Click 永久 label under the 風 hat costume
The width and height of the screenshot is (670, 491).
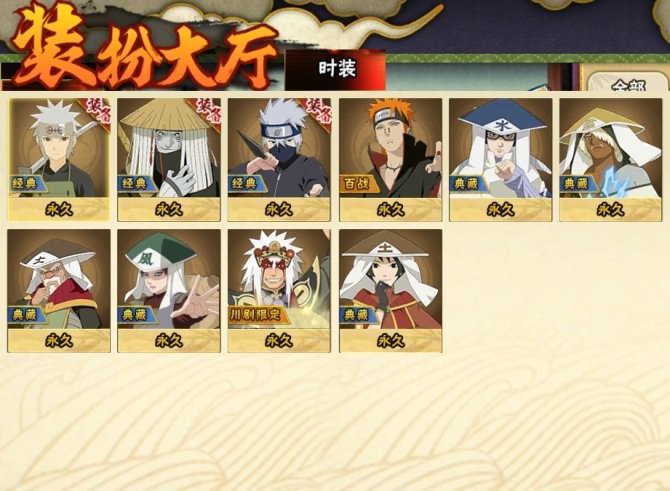pyautogui.click(x=169, y=341)
